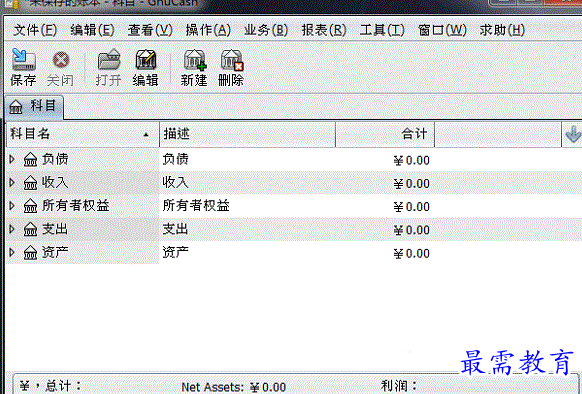The image size is (582, 394).
Task: Click the ¥, 总计 summary label
Action: pyautogui.click(x=50, y=386)
